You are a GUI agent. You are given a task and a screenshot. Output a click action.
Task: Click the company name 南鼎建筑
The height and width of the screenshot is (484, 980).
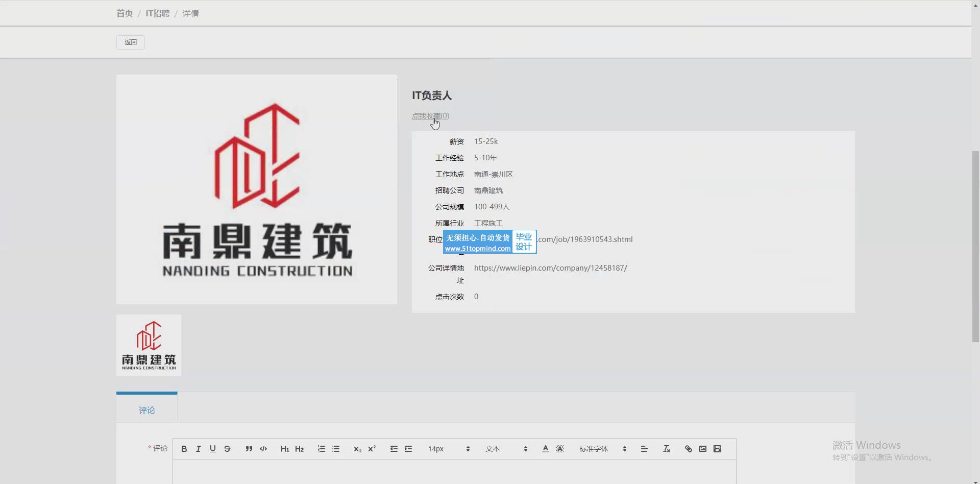point(488,190)
